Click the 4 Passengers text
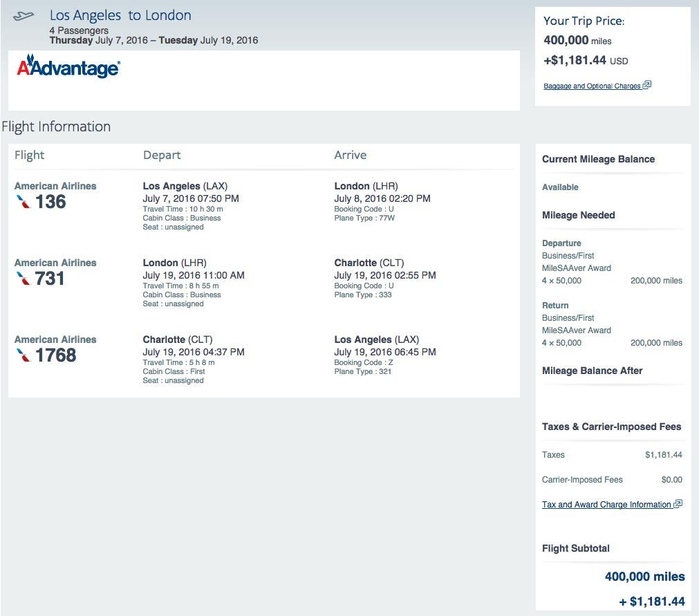 [x=79, y=30]
